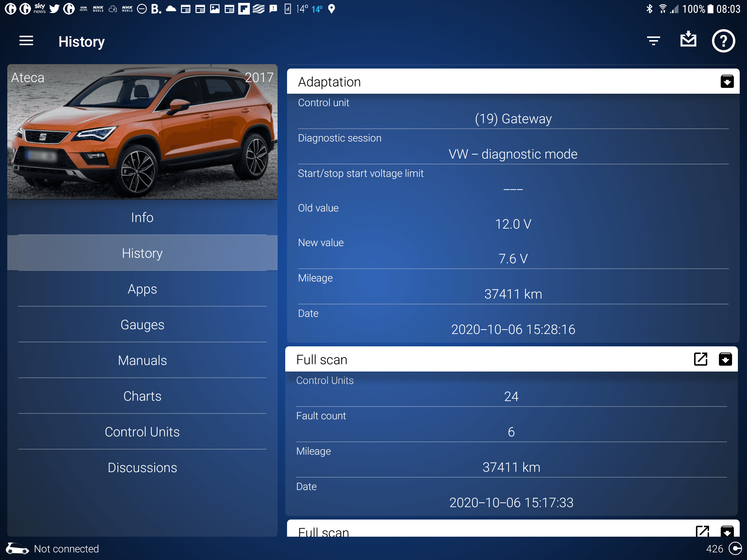Open the Gauges section
The image size is (747, 560).
(x=142, y=325)
